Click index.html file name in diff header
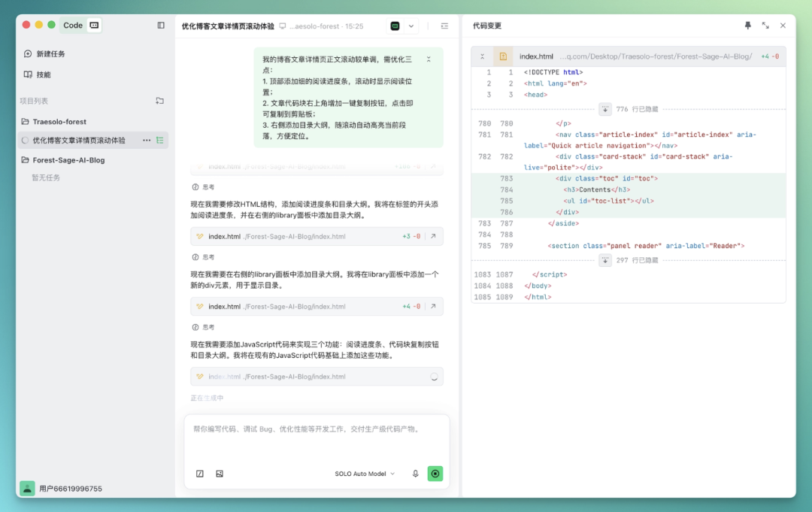The image size is (812, 512). click(x=536, y=56)
